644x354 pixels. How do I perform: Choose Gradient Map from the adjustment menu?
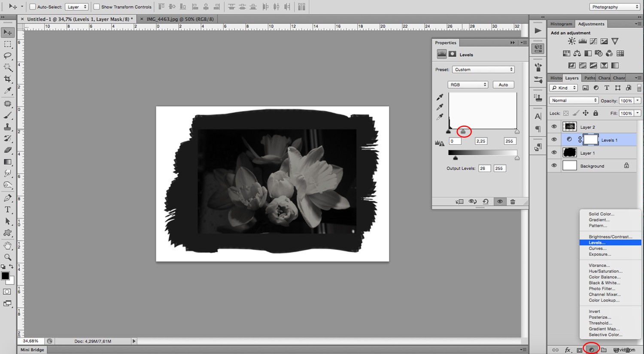(604, 329)
